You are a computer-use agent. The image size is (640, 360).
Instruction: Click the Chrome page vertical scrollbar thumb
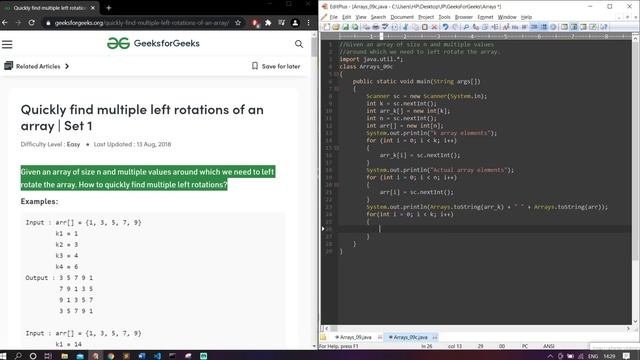click(x=314, y=46)
